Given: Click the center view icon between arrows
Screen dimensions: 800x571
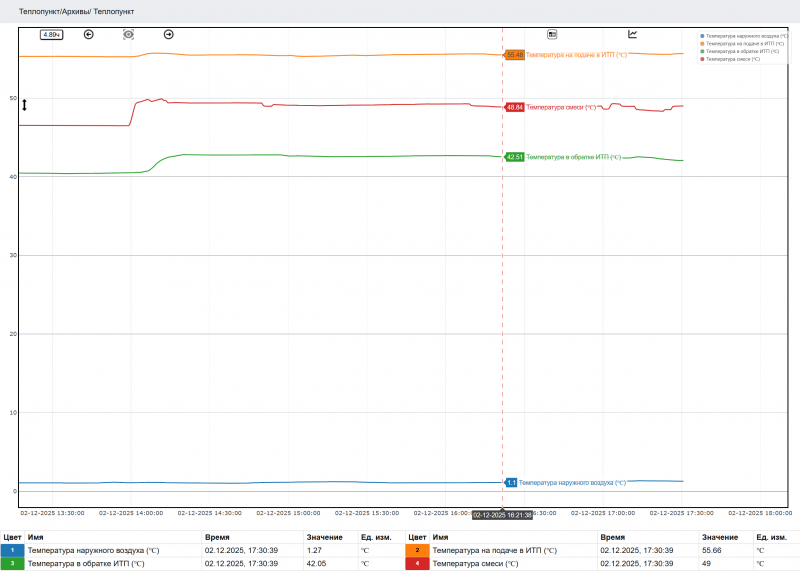Looking at the screenshot, I should click(x=128, y=34).
